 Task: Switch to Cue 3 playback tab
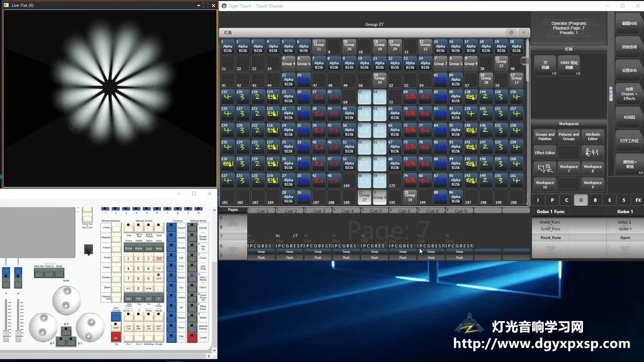[x=319, y=211]
